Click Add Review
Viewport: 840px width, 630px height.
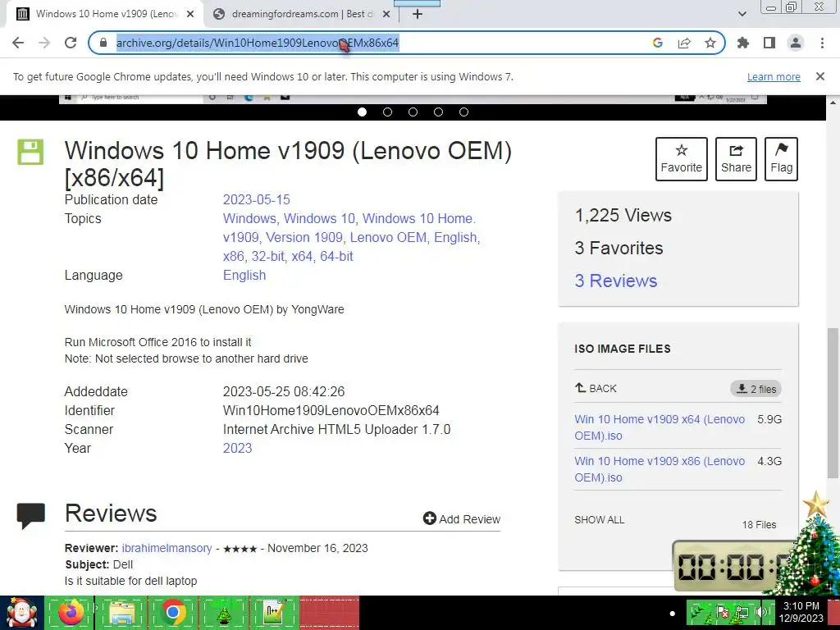(x=462, y=518)
